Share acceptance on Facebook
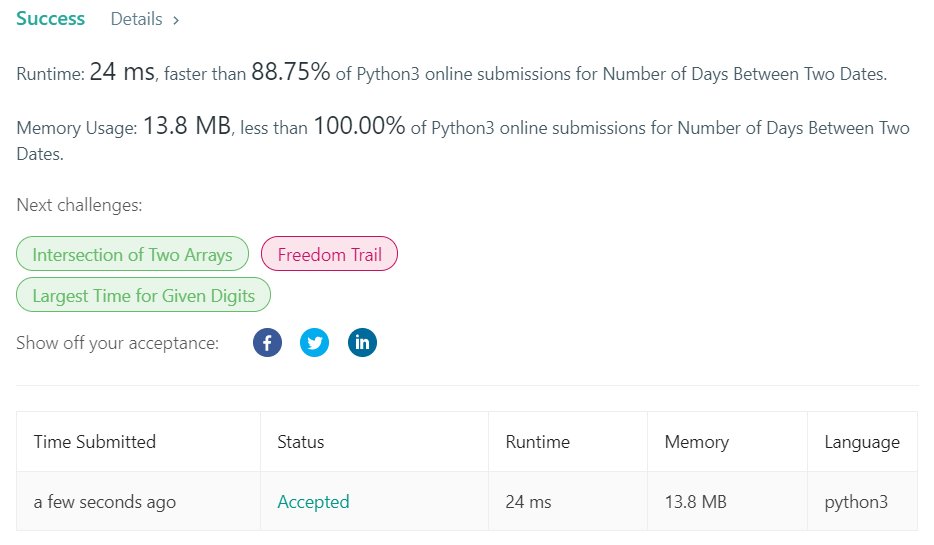934x545 pixels. coord(267,343)
